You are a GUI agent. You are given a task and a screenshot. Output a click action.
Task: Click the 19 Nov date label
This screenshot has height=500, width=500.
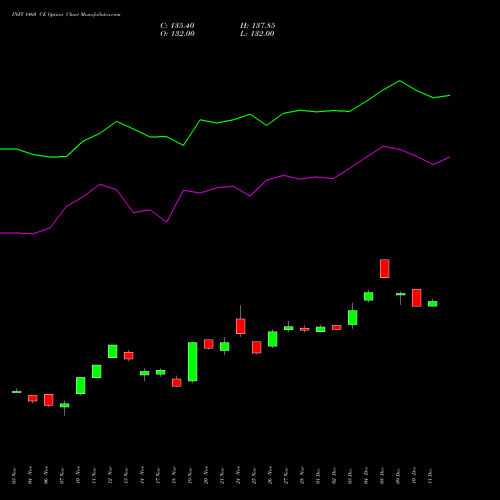(x=190, y=476)
